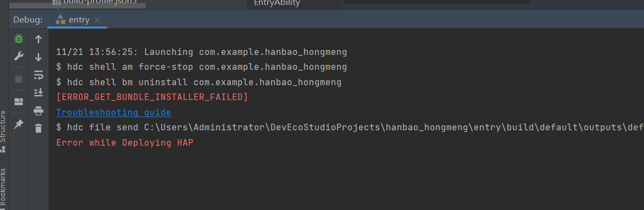The image size is (644, 210).
Task: Toggle soft-wrap for console lines
Action: (38, 75)
